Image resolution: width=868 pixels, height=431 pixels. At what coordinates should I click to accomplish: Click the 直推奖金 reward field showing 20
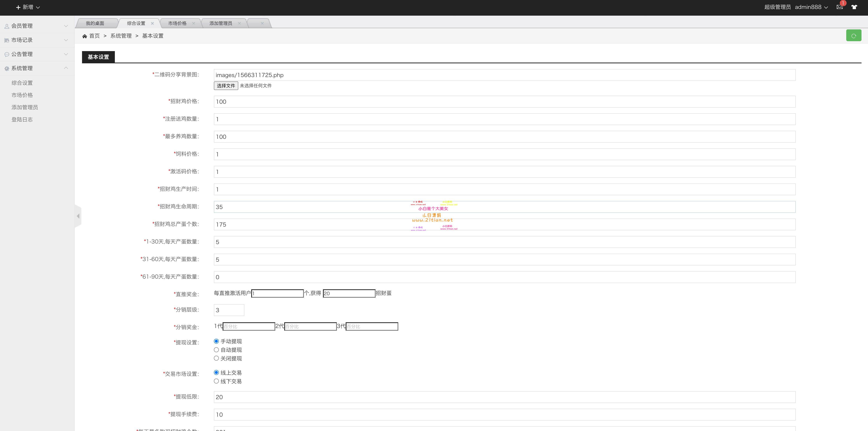(x=349, y=293)
